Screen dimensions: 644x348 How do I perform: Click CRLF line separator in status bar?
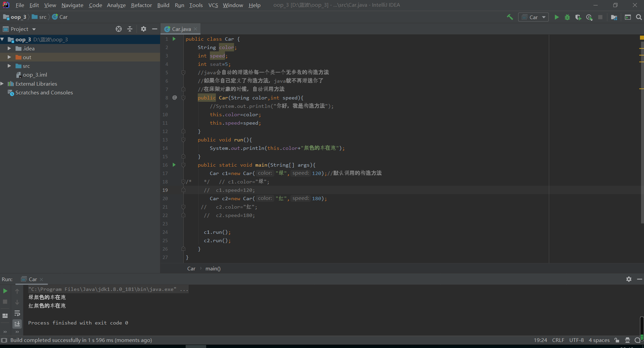[558, 340]
